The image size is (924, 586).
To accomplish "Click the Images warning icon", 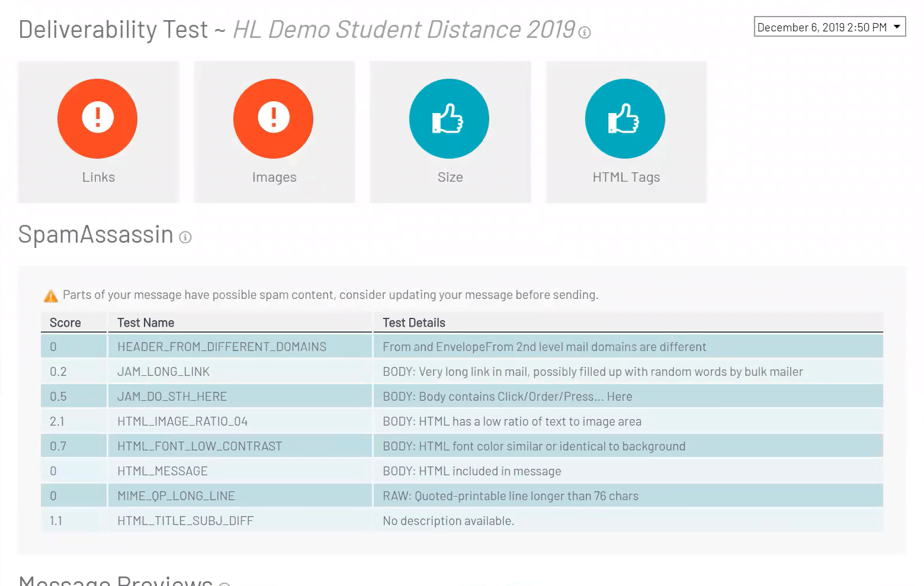I will pyautogui.click(x=273, y=118).
